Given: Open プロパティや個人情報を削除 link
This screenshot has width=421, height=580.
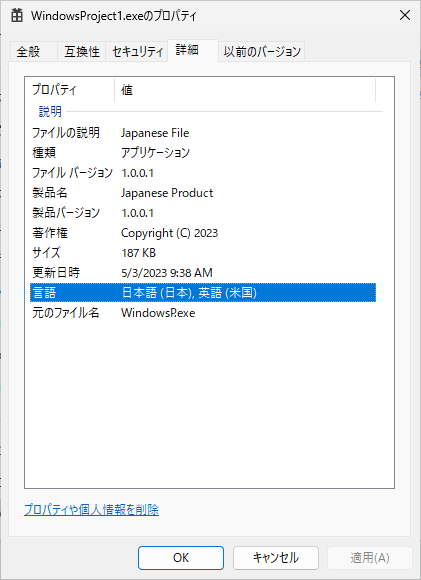Looking at the screenshot, I should pyautogui.click(x=91, y=510).
